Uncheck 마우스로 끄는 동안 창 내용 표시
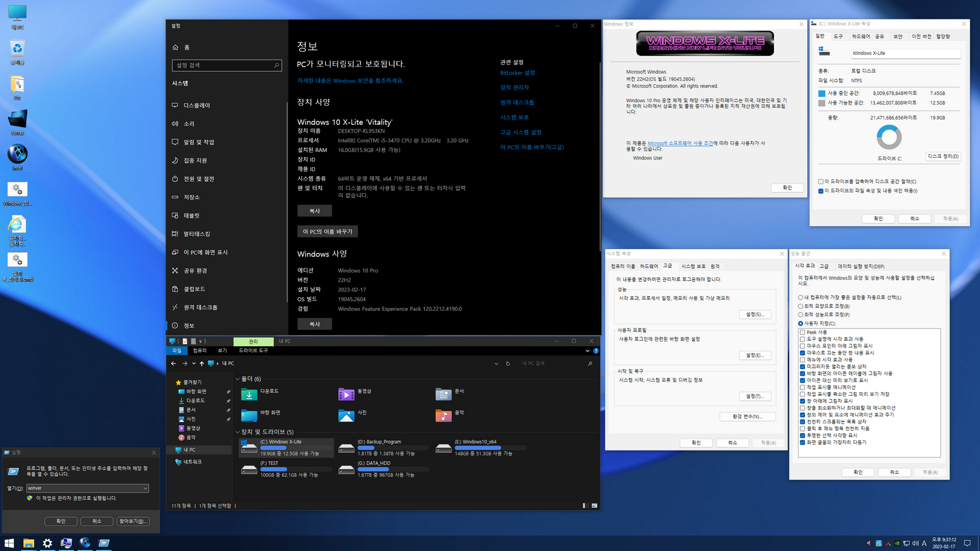The width and height of the screenshot is (980, 551). [x=802, y=353]
